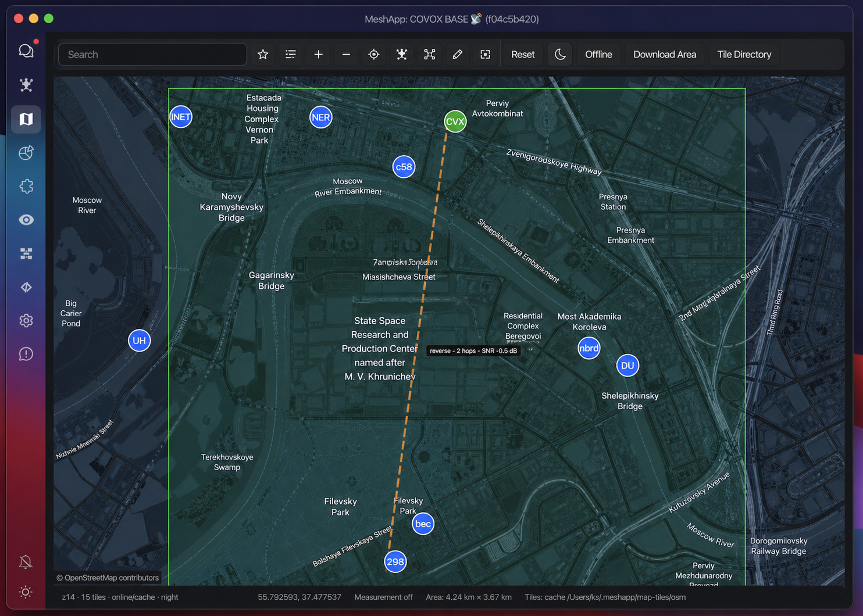Toggle the Offline mode button

(598, 55)
